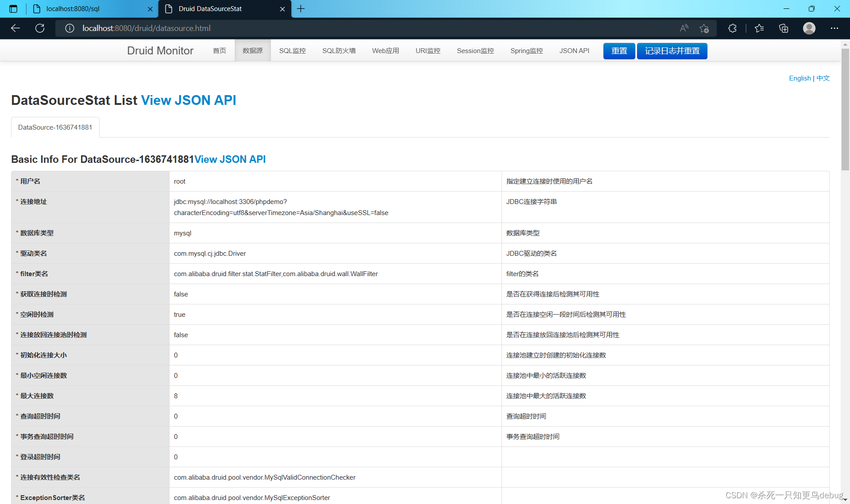Open browser extensions puzzle icon
The width and height of the screenshot is (850, 504).
[732, 28]
